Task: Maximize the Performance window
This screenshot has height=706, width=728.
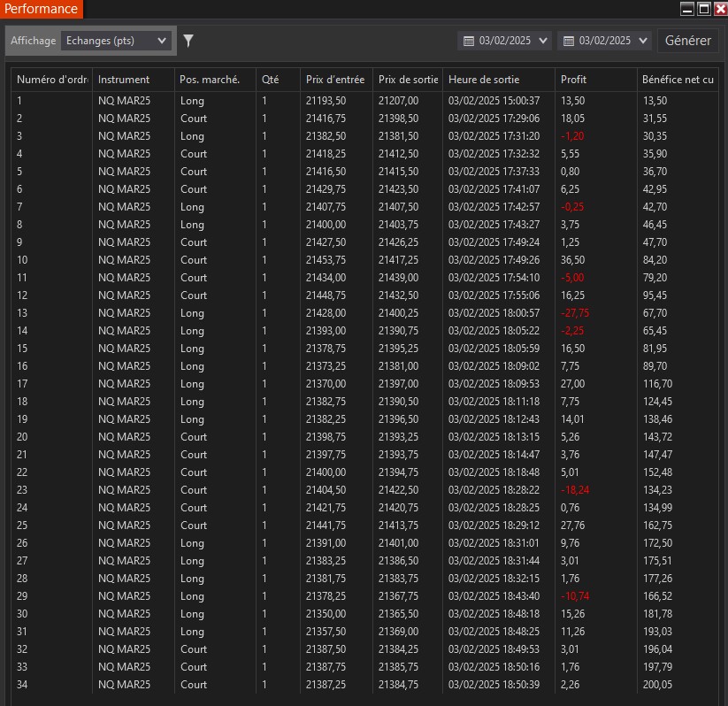Action: tap(704, 8)
